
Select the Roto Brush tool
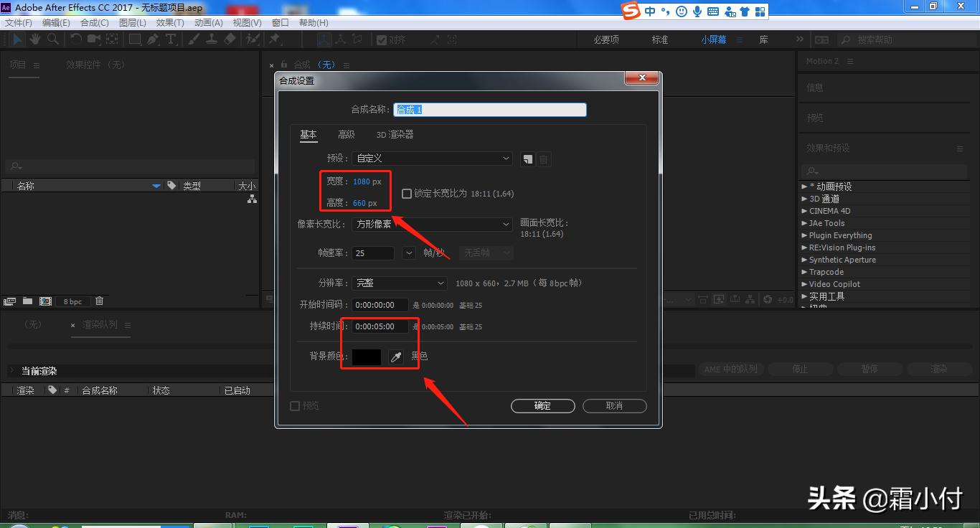click(x=253, y=39)
